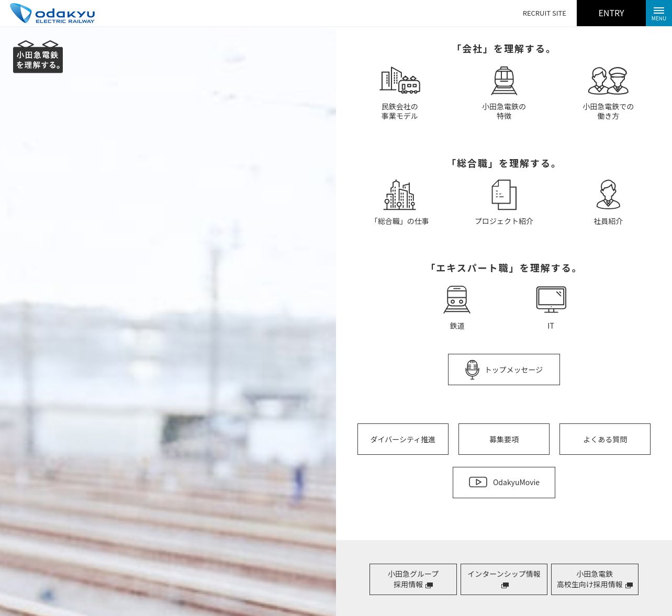Click external-link icon on 高校生向け採用情報
The height and width of the screenshot is (616, 672).
629,585
